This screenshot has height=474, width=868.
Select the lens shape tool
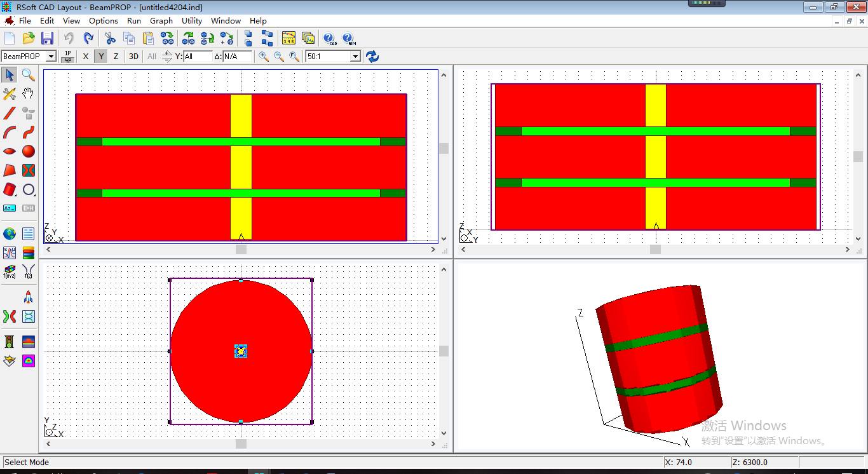10,151
